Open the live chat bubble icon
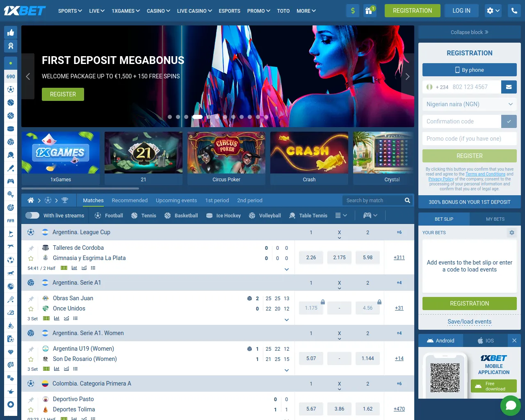525x420 pixels. point(511,405)
